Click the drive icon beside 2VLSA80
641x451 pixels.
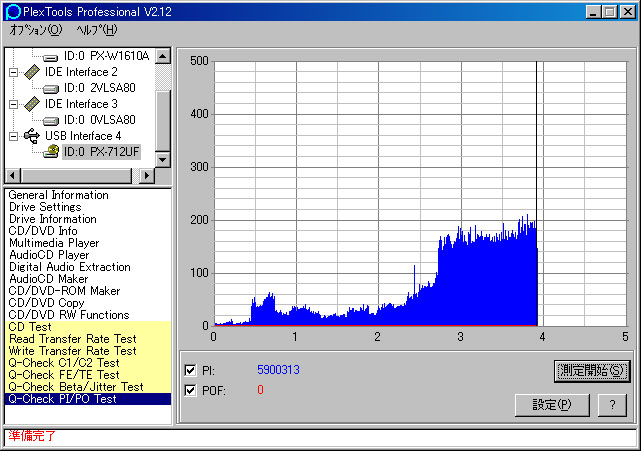tap(51, 88)
